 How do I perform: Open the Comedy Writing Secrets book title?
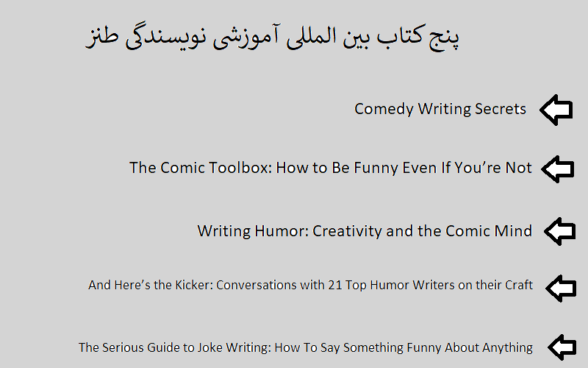(x=440, y=109)
